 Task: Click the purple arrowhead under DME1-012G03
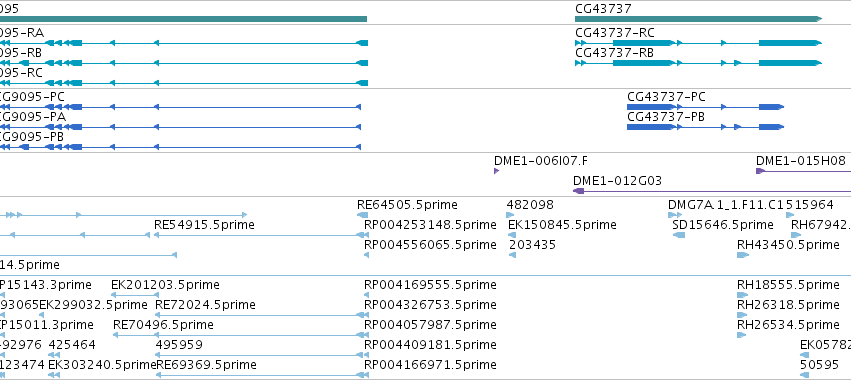579,191
